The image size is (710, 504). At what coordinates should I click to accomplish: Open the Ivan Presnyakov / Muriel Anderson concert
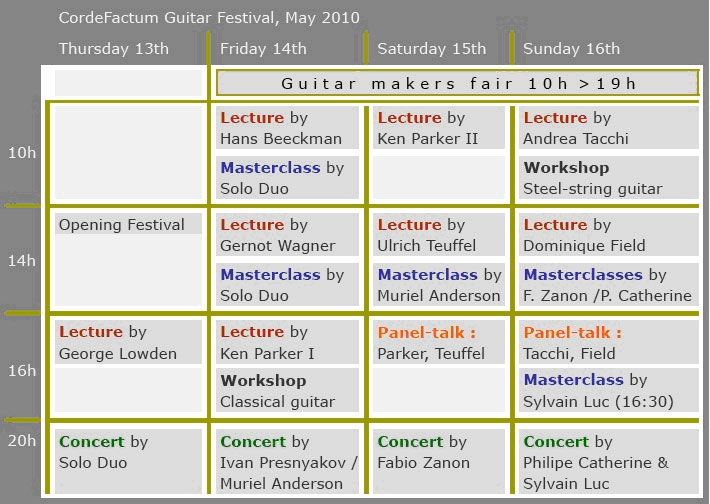288,462
